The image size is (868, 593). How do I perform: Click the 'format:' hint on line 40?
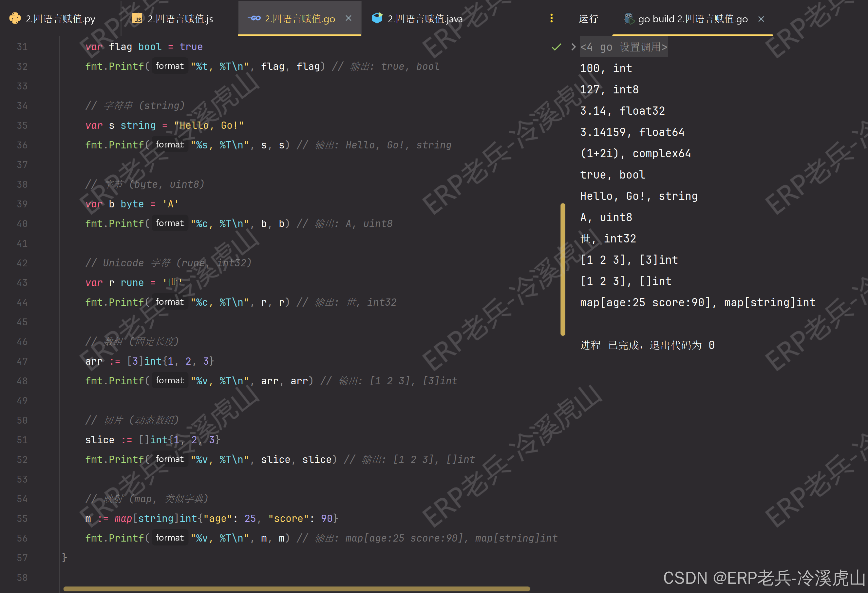(x=170, y=223)
